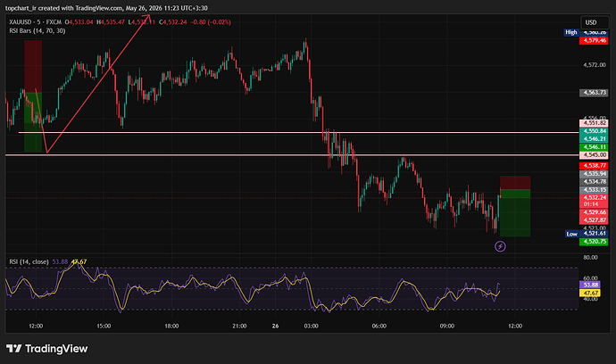Select the High price marker label
Viewport: 616px width, 364px height.
click(571, 32)
